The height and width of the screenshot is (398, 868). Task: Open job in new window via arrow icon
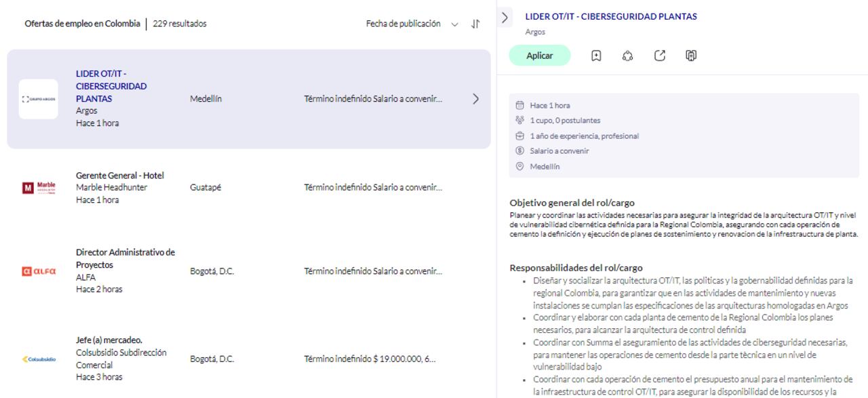659,56
